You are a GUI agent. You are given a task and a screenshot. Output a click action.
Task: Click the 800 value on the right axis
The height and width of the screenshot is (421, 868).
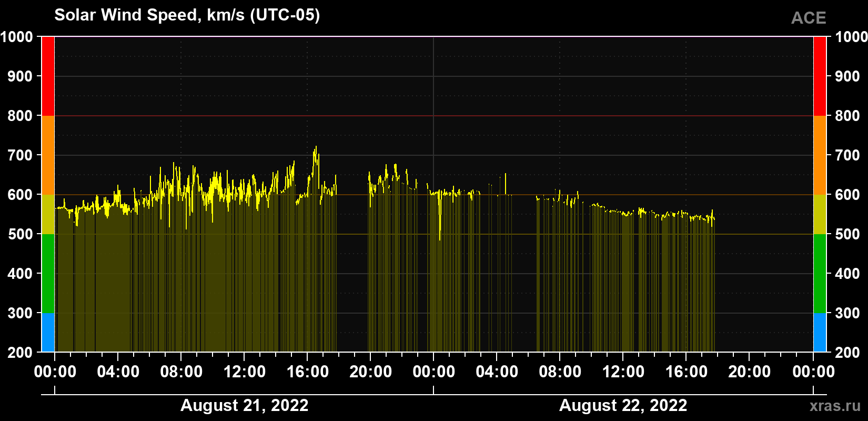847,116
